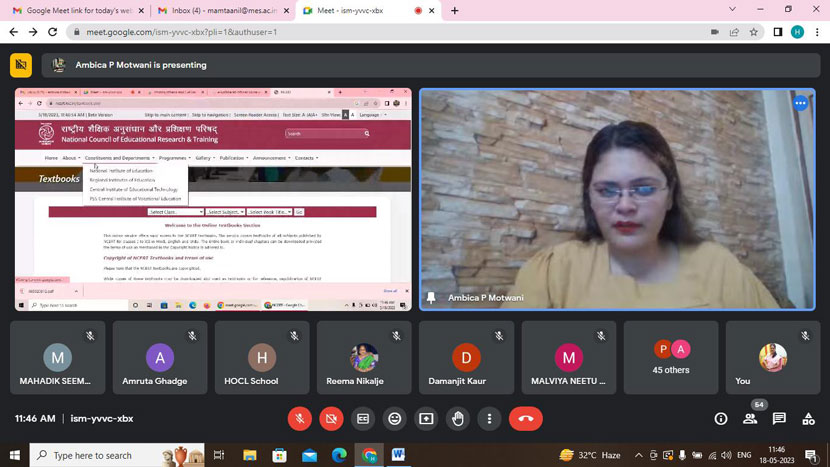Click yellow presentation-off icon in banner
The height and width of the screenshot is (467, 830).
click(x=21, y=65)
